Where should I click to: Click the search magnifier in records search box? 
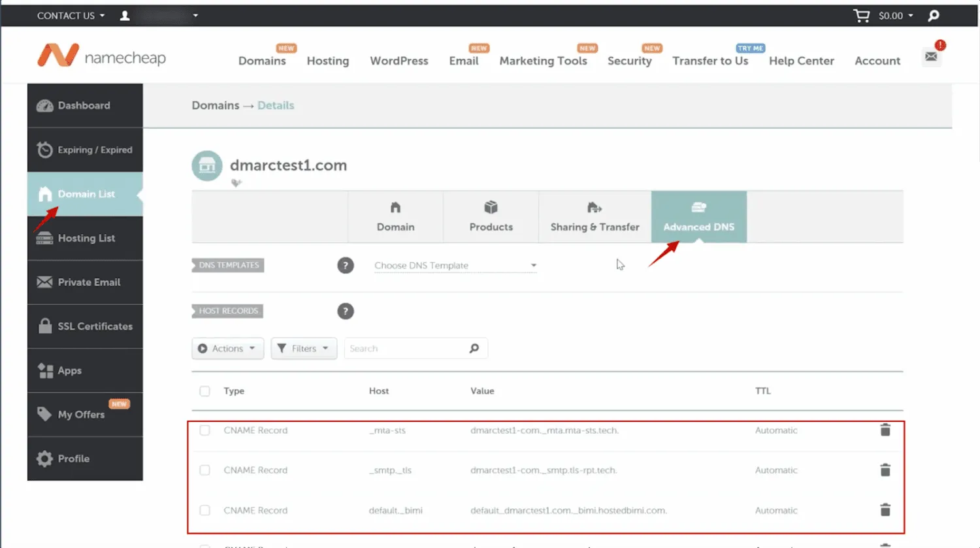(474, 348)
